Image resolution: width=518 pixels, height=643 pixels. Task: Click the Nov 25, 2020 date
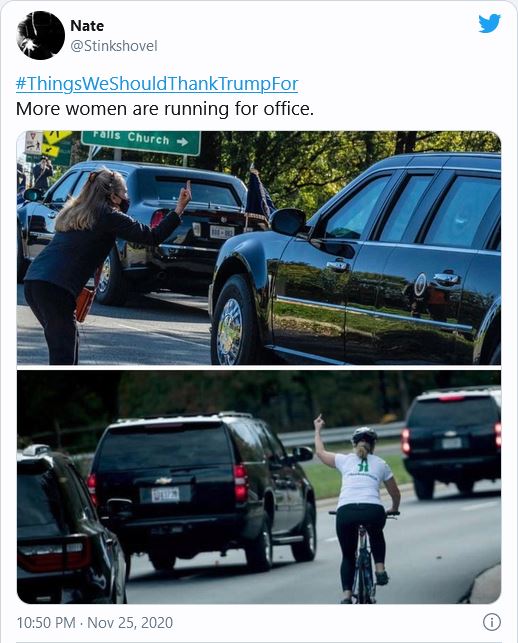[130, 622]
